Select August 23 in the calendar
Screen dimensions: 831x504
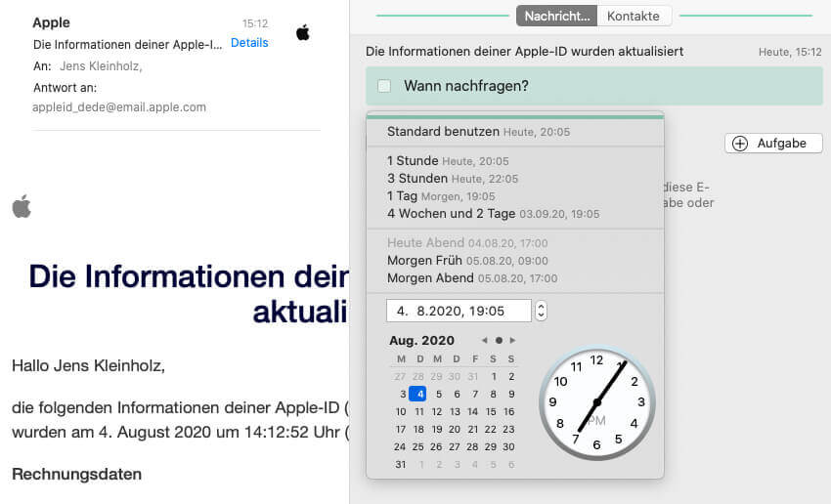(508, 430)
